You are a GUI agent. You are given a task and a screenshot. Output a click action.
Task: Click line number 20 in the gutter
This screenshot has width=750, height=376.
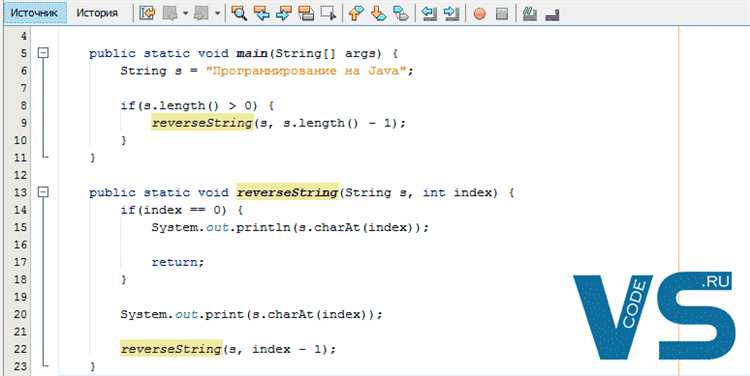click(21, 314)
